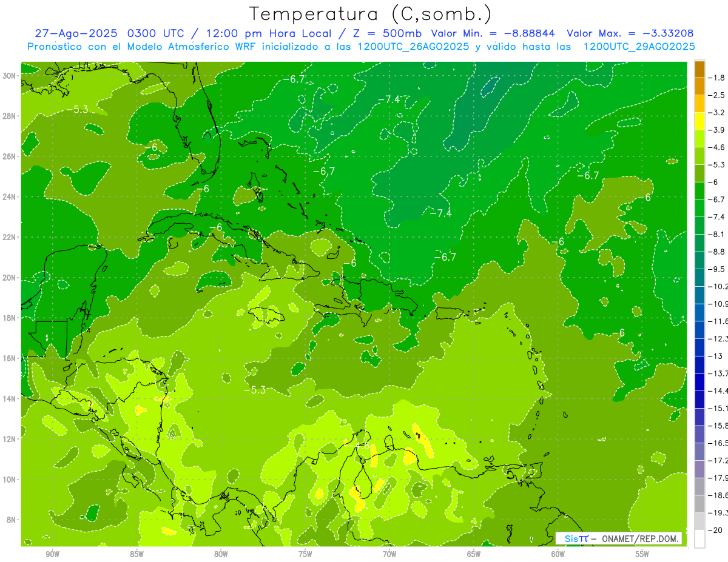Click the '-5.3' contour label near 28N 88W
The image size is (728, 562).
(78, 109)
